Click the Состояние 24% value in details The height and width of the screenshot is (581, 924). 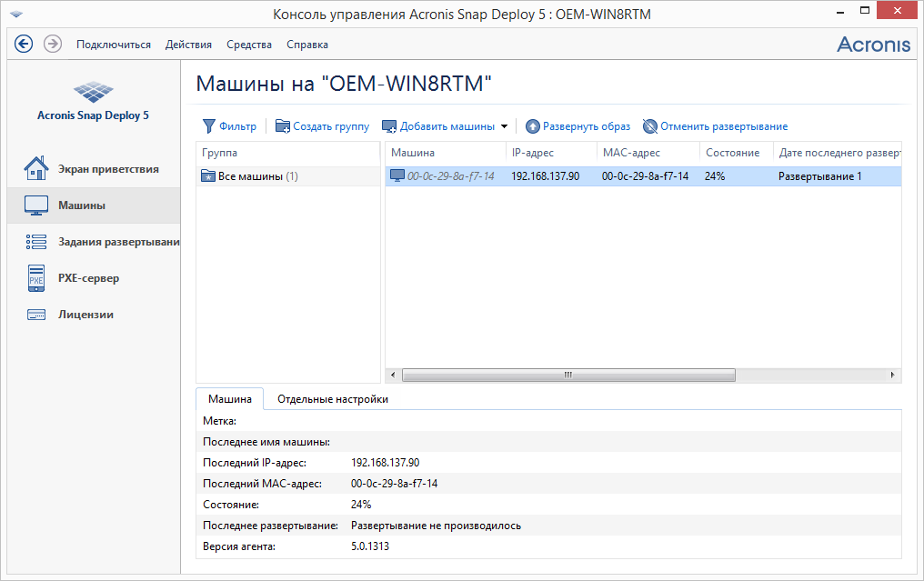coord(361,505)
